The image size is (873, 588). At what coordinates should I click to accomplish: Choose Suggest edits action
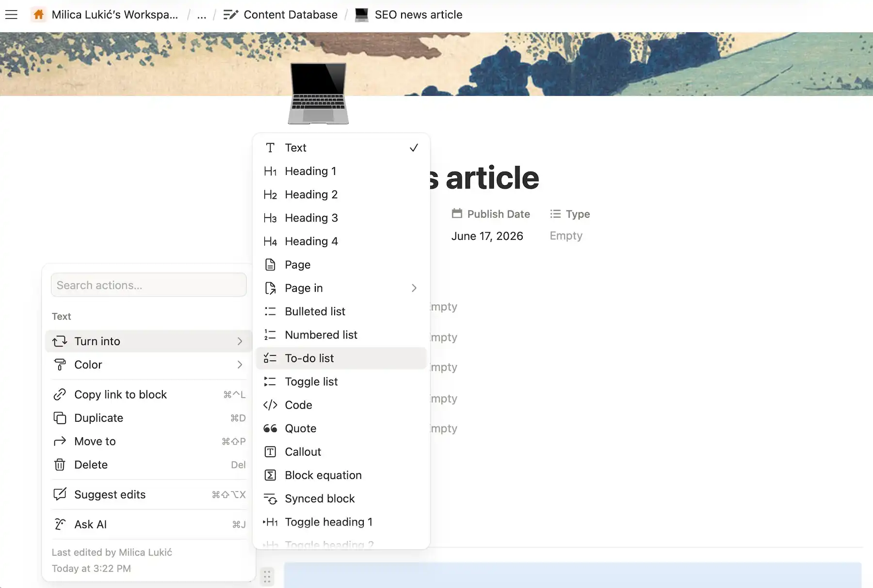pyautogui.click(x=148, y=494)
